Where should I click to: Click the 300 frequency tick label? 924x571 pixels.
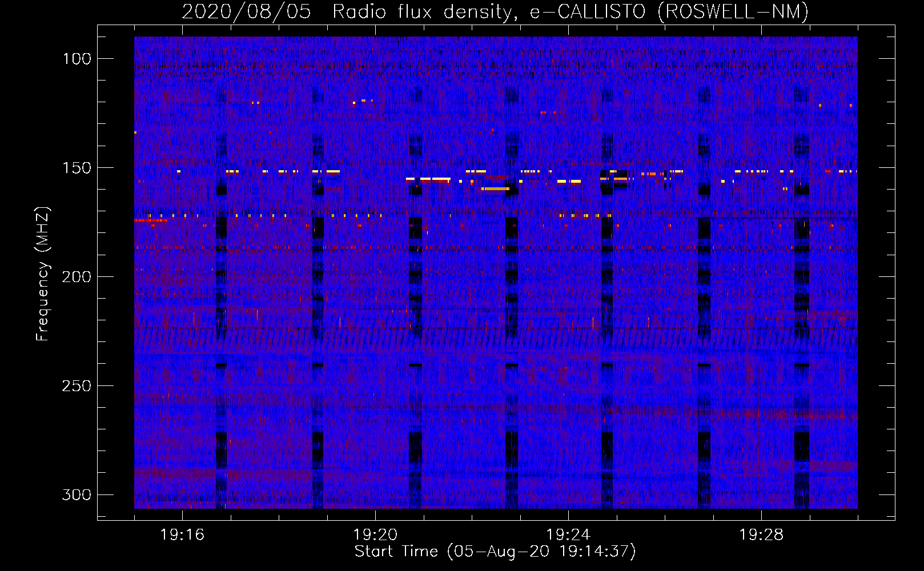tap(77, 495)
